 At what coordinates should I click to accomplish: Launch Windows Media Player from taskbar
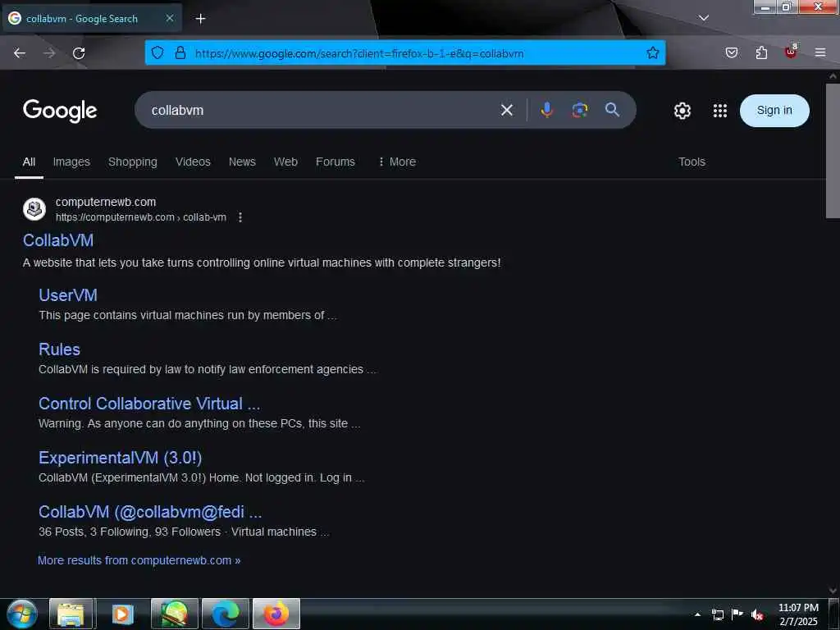123,614
